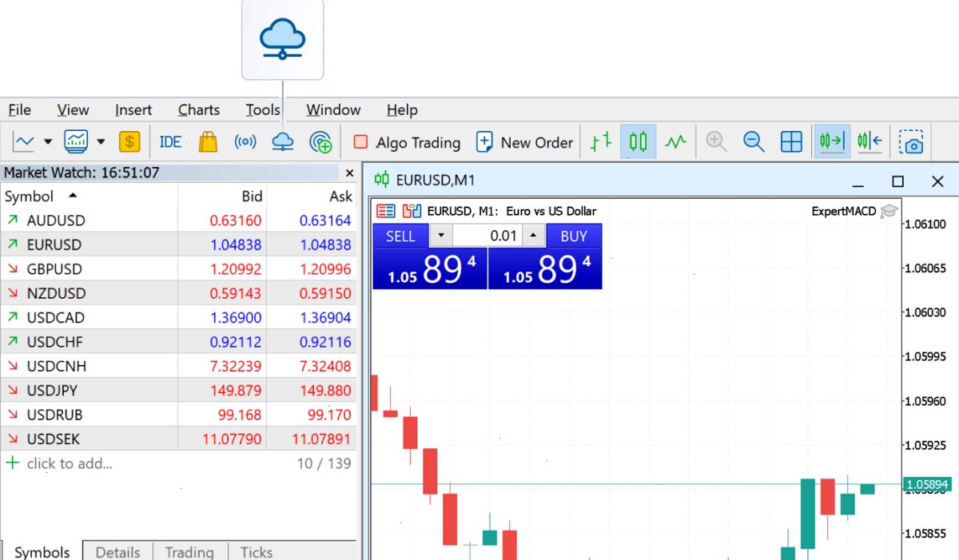Click the EURUSD,M1 chart window title icon
The width and height of the screenshot is (959, 560).
click(382, 180)
